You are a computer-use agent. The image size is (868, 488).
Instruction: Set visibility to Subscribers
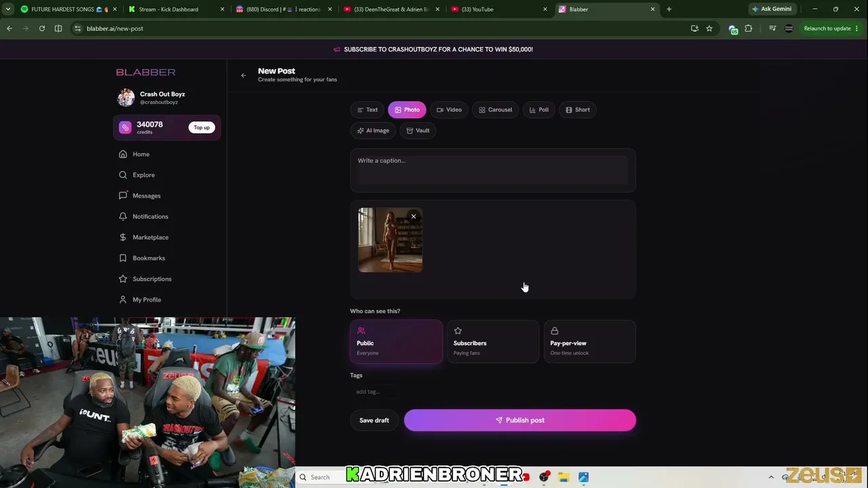(x=493, y=342)
